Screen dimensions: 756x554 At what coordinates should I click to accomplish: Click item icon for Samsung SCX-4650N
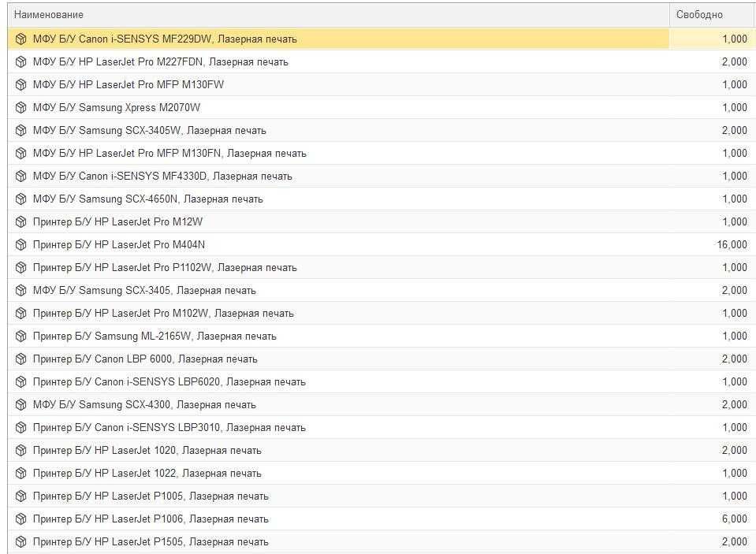coord(20,199)
